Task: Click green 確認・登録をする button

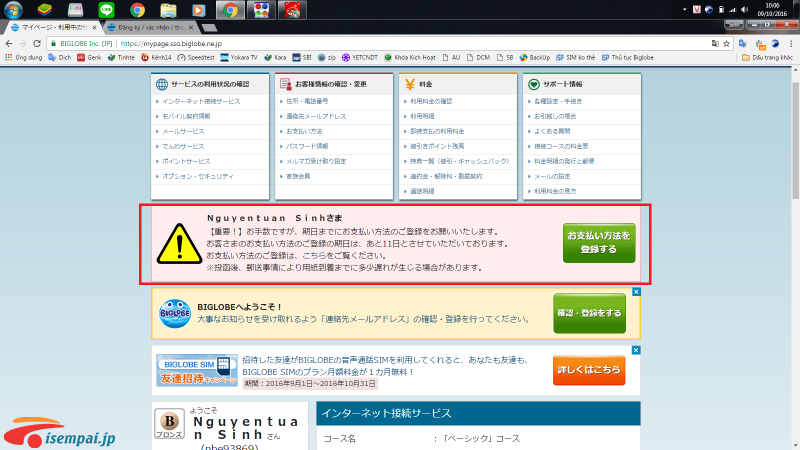Action: [589, 313]
